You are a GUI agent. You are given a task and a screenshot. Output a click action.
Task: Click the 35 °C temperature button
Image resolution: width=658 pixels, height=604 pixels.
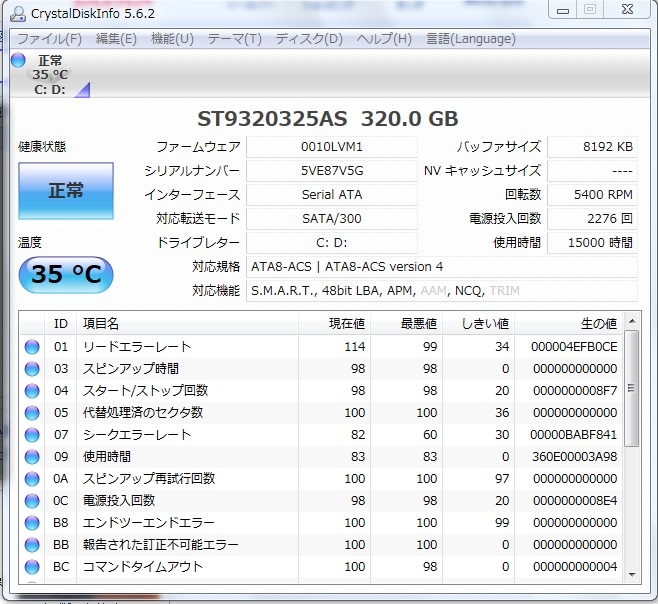pyautogui.click(x=66, y=275)
